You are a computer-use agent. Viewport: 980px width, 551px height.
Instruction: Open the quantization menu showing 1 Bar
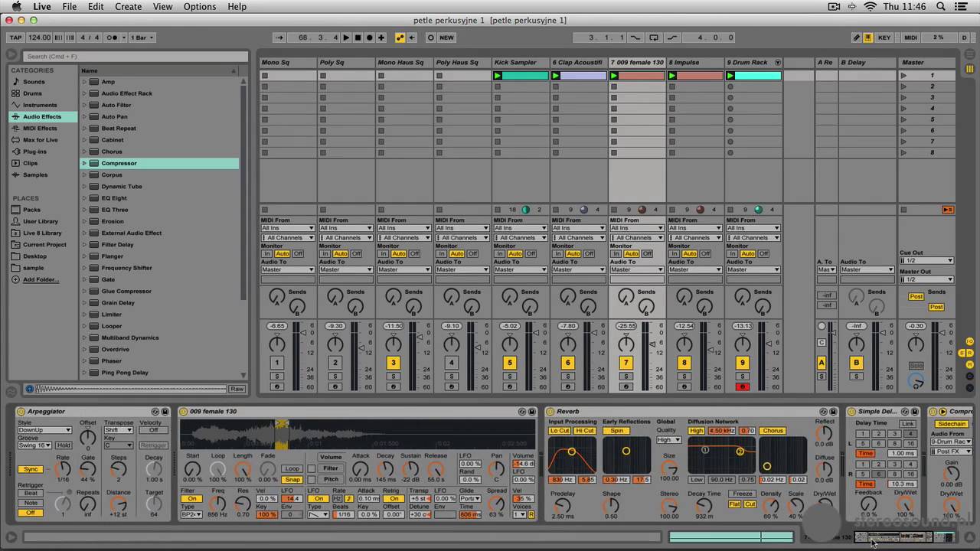142,37
